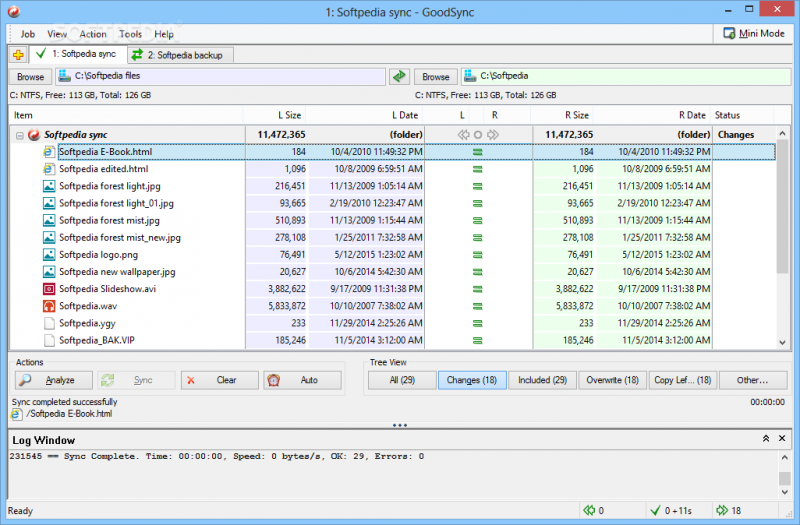This screenshot has width=800, height=525.
Task: Click equals sign for Softpedia logo.png
Action: point(478,254)
